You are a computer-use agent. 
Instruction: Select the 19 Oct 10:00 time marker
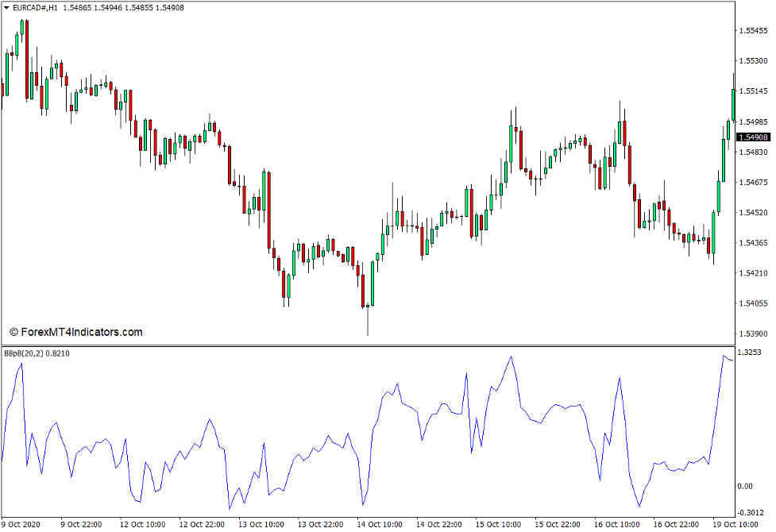point(736,524)
